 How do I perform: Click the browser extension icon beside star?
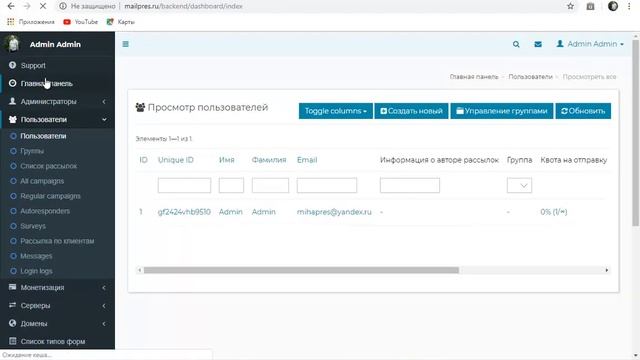coord(590,6)
